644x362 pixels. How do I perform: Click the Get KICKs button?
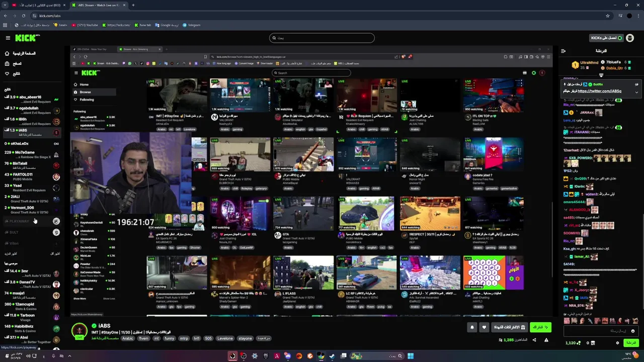tap(606, 38)
